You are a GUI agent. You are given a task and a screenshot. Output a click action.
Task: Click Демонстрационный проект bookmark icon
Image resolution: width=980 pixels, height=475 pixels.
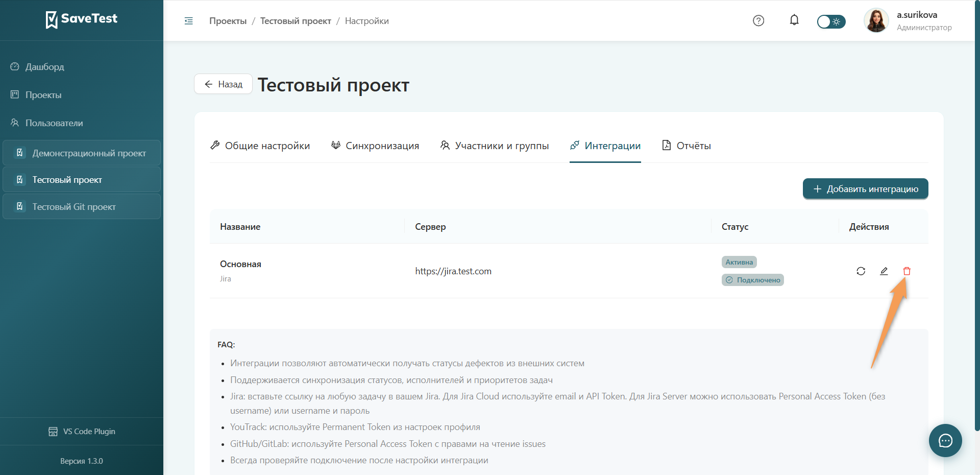tap(20, 153)
